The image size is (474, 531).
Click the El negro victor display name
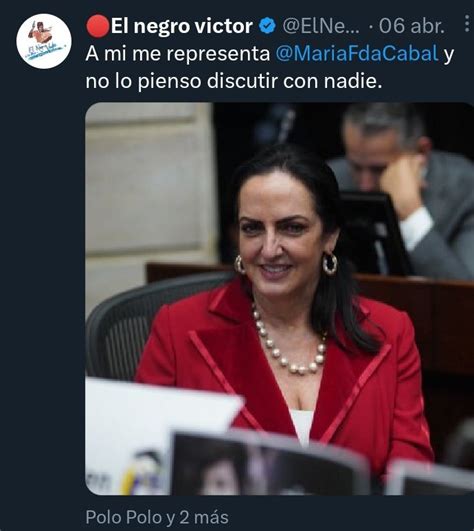click(x=182, y=26)
